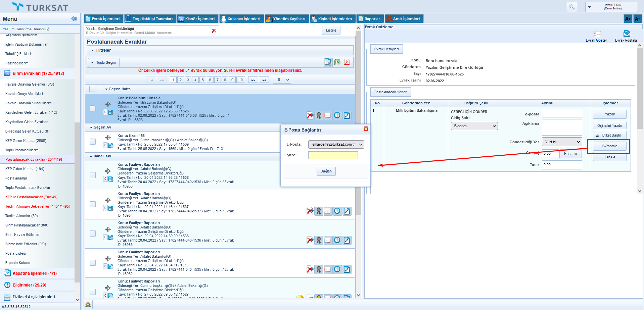Click into the Şifre password field
Screen dimensions: 644x310
(333, 155)
